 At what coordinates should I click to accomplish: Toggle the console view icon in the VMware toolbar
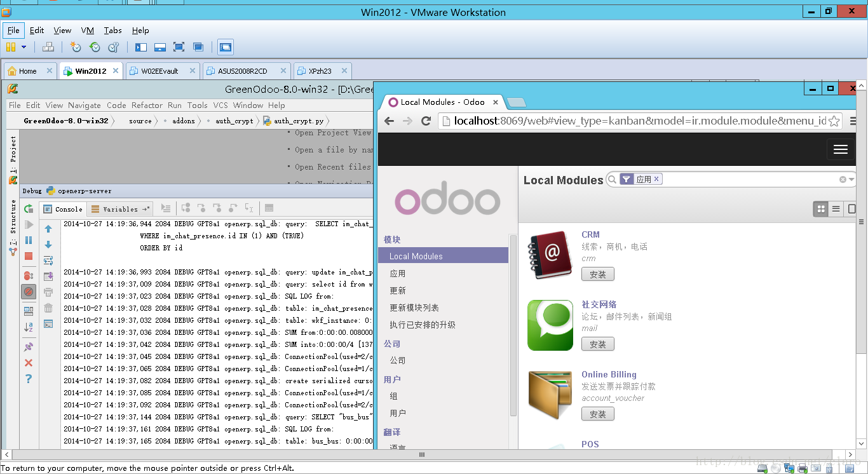click(225, 47)
